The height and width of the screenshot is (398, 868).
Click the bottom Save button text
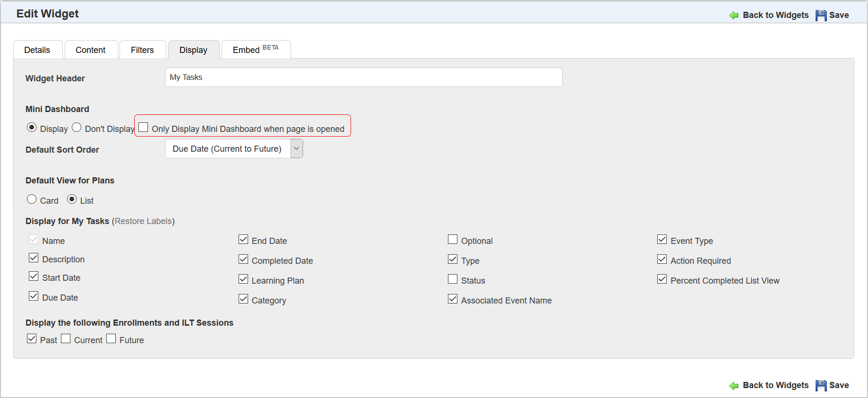pos(839,385)
